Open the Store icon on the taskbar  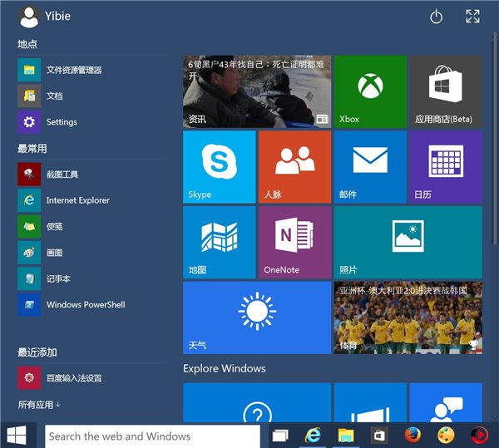[x=379, y=436]
